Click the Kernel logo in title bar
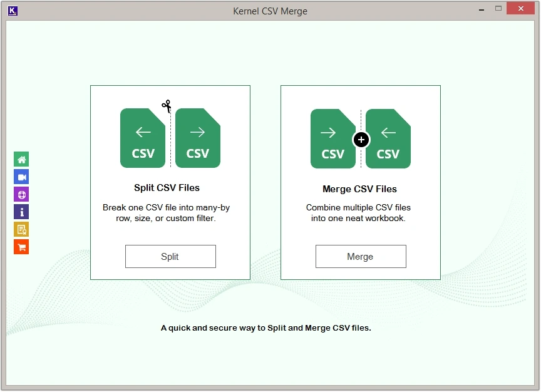The image size is (541, 392). (x=13, y=11)
